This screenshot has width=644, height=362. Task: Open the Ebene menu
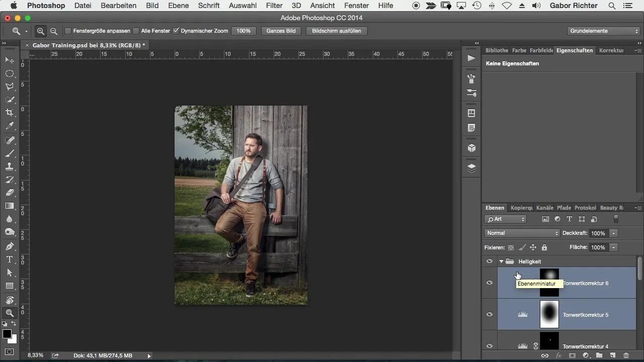click(x=179, y=6)
